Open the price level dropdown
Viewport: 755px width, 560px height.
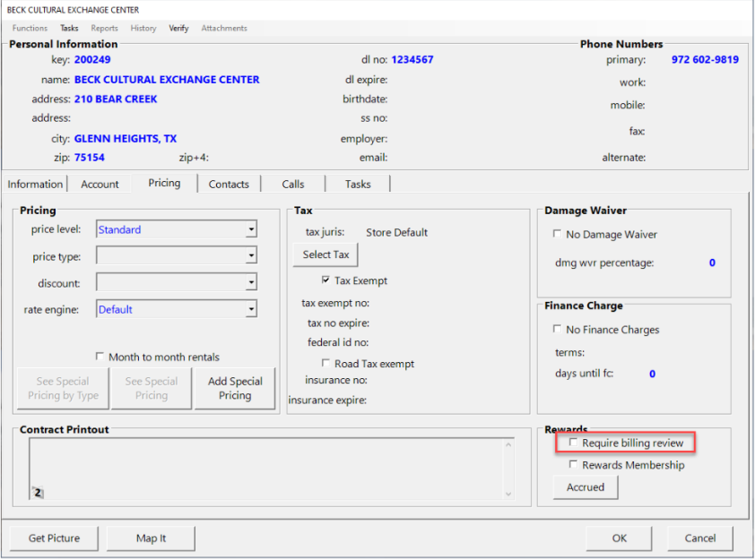click(250, 228)
